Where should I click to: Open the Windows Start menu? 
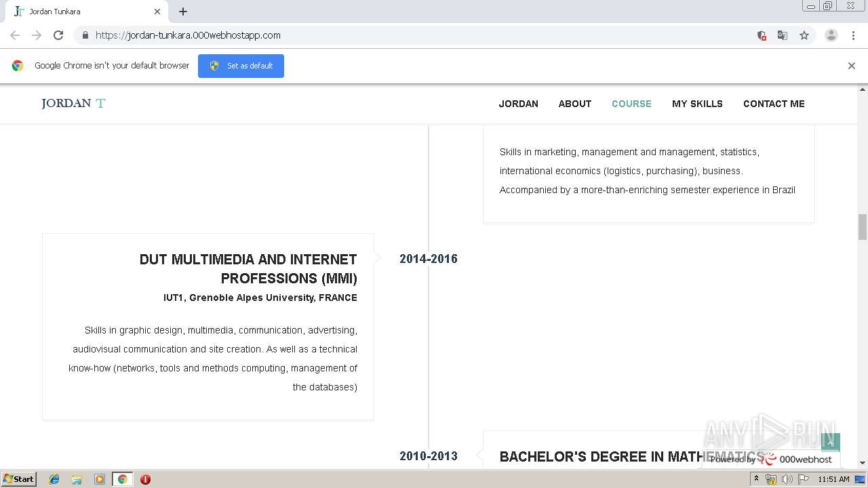(18, 479)
